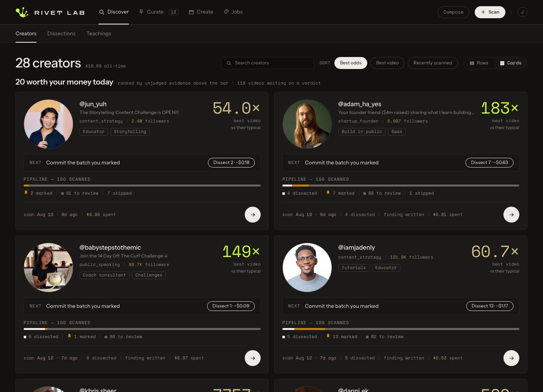Screen dimensions: 543x392
Task: Open @jun_yuh card with the arrow button
Action: pos(252,214)
